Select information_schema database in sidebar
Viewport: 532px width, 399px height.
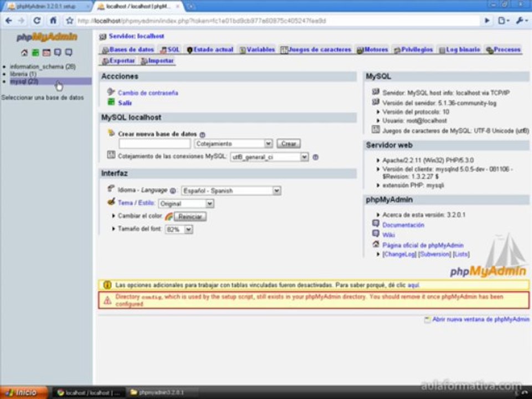[43, 66]
